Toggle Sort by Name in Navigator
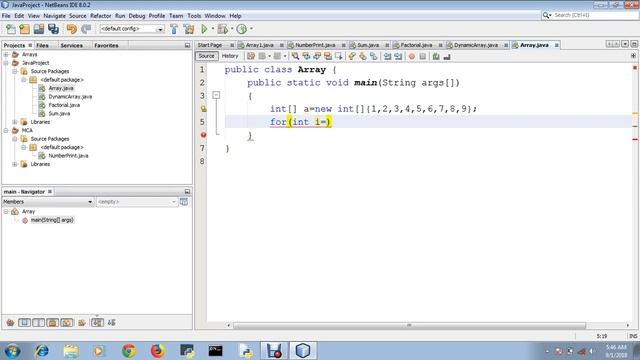640x360 pixels. click(97, 323)
